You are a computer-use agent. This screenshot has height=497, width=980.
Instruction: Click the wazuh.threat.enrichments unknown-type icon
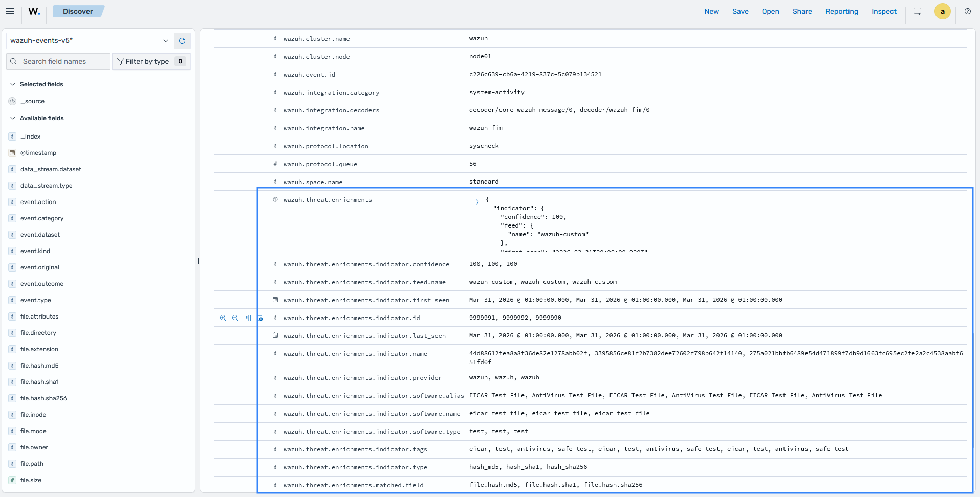point(275,199)
